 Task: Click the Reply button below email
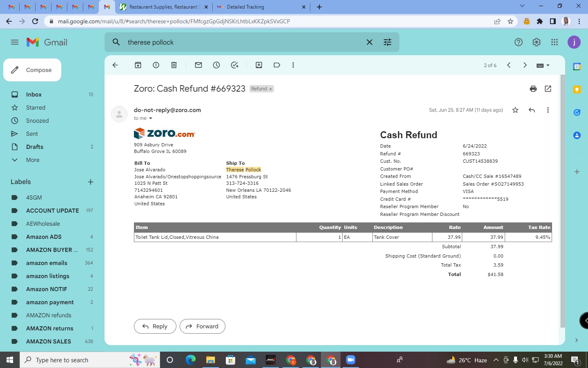pos(155,326)
